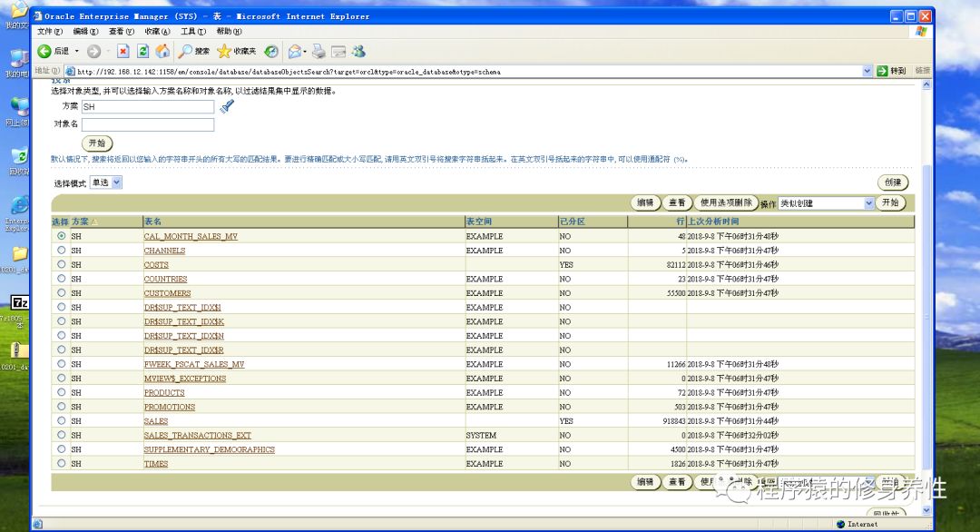Click the Print toolbar icon
This screenshot has height=532, width=980.
(x=318, y=51)
